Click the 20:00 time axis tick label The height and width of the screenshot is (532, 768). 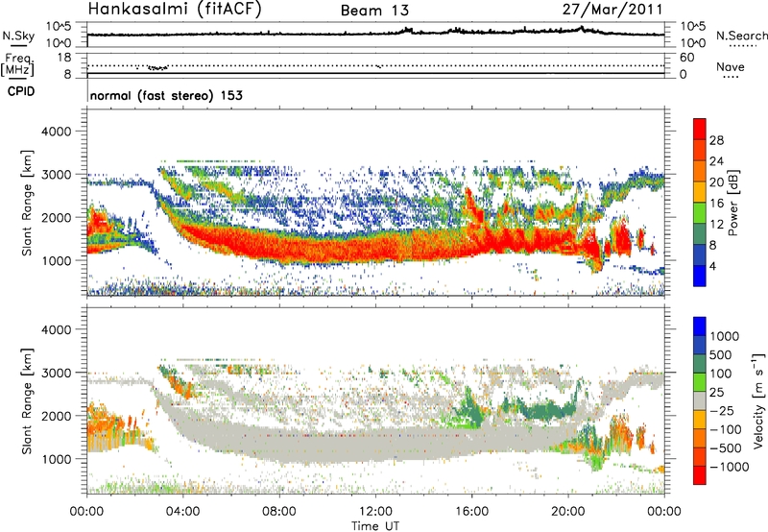pyautogui.click(x=568, y=512)
